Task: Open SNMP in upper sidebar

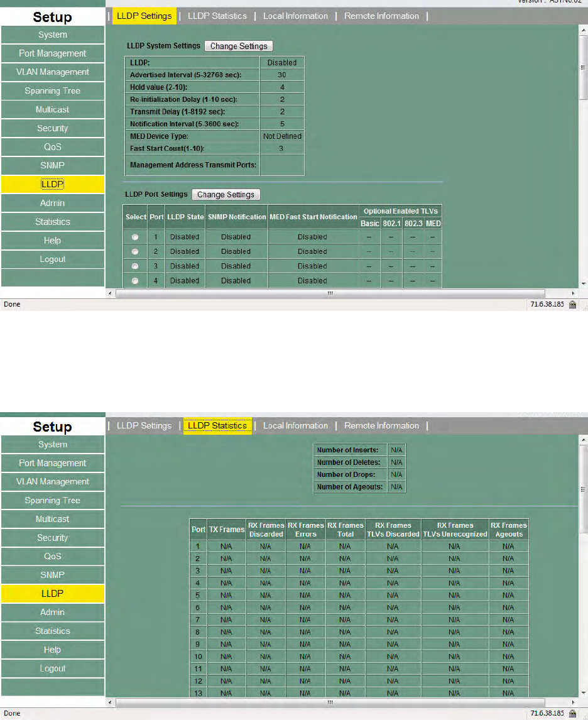Action: (53, 165)
